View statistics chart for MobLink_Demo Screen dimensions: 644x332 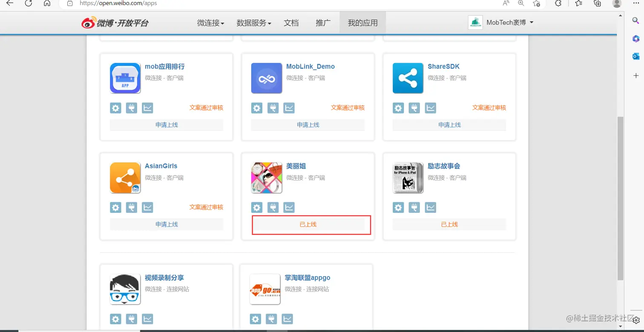click(289, 108)
